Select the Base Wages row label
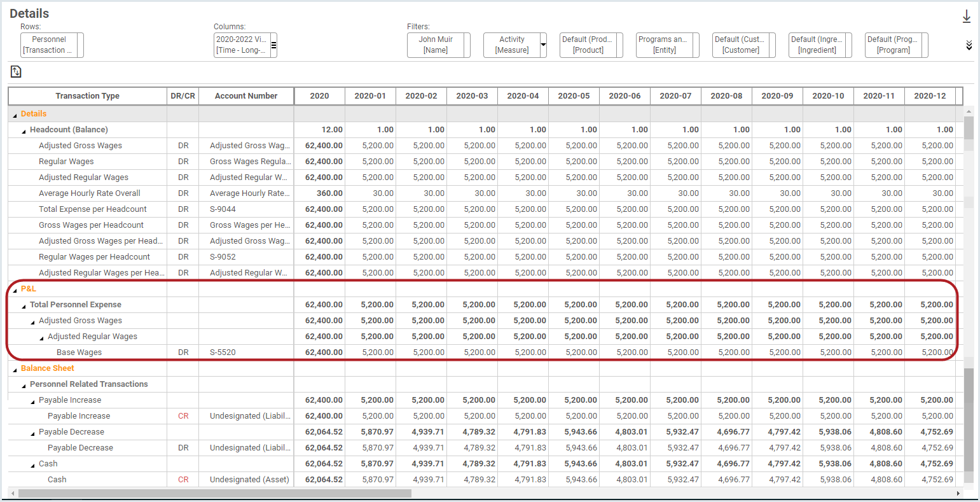The width and height of the screenshot is (980, 502). click(79, 352)
